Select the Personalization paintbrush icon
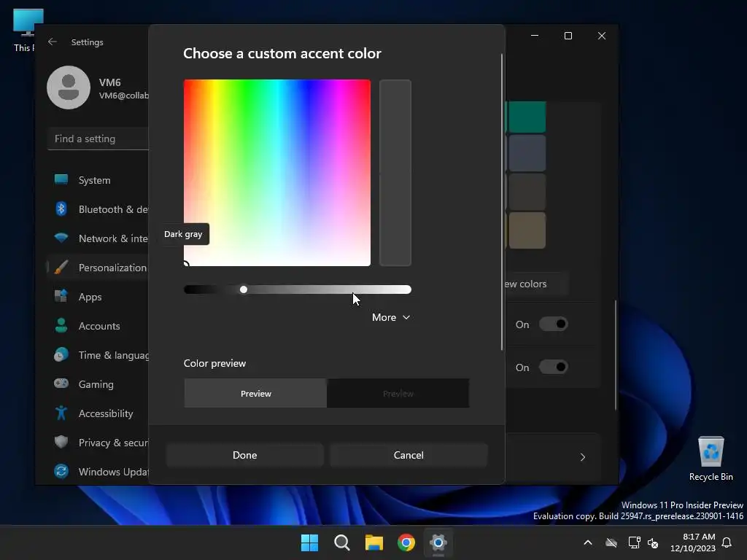747x560 pixels. click(61, 267)
